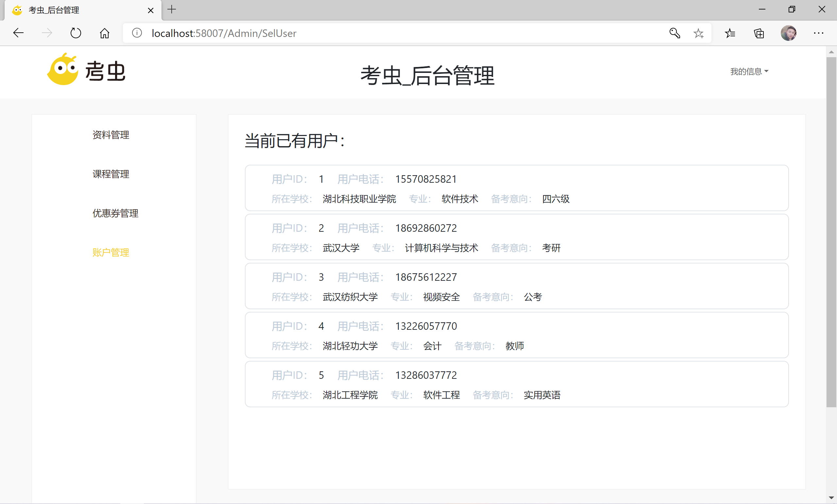Open a new browser tab
This screenshot has height=504, width=837.
(x=172, y=9)
